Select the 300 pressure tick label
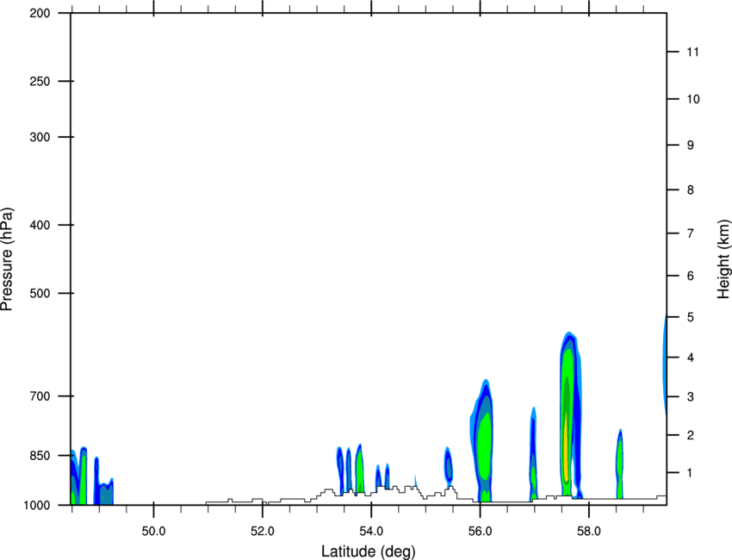 pos(40,137)
